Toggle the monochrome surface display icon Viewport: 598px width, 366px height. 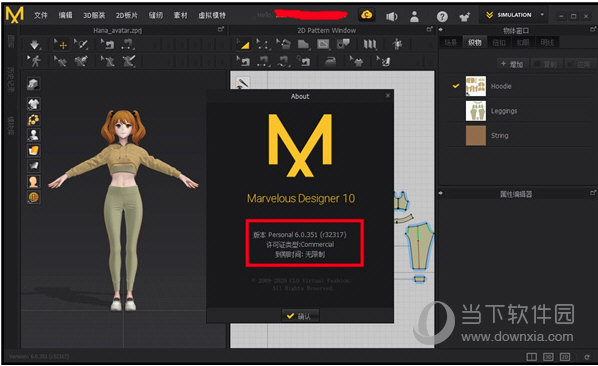point(34,165)
